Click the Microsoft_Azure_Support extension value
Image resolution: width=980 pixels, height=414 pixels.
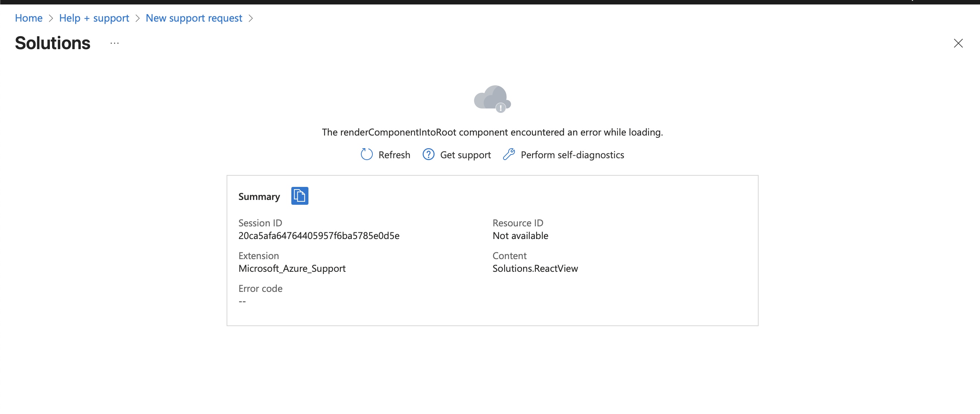[292, 268]
